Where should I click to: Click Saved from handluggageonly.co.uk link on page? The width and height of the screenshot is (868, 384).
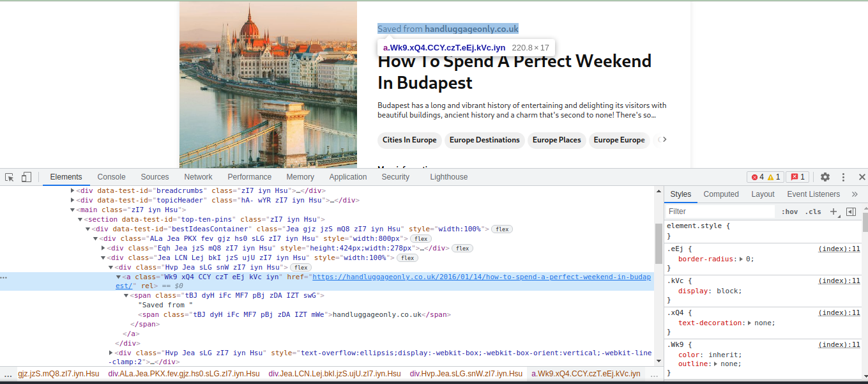(448, 29)
